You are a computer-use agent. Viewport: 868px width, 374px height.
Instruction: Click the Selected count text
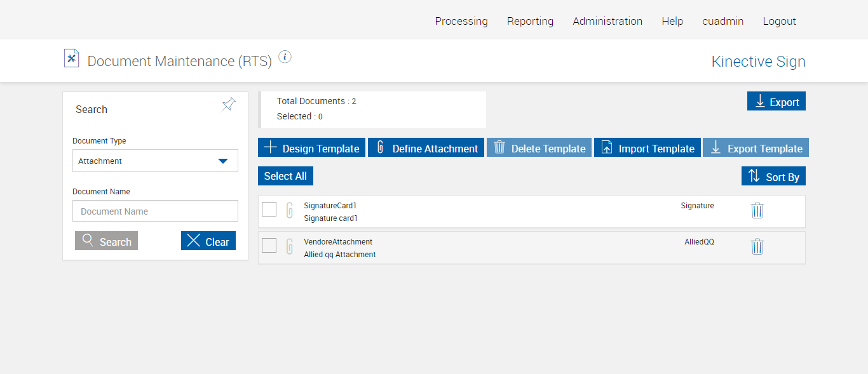(x=299, y=116)
